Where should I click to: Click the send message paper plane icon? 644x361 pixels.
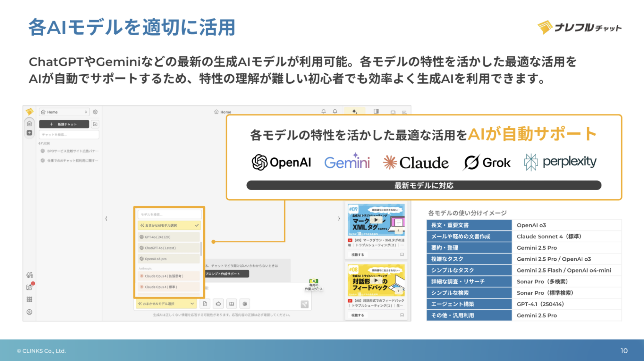tap(304, 304)
